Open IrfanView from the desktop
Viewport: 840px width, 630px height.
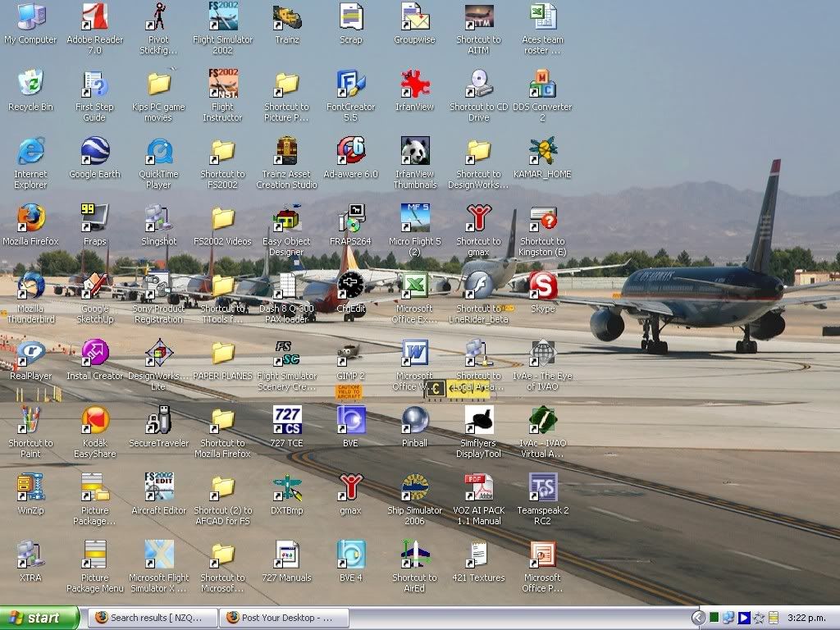(414, 84)
